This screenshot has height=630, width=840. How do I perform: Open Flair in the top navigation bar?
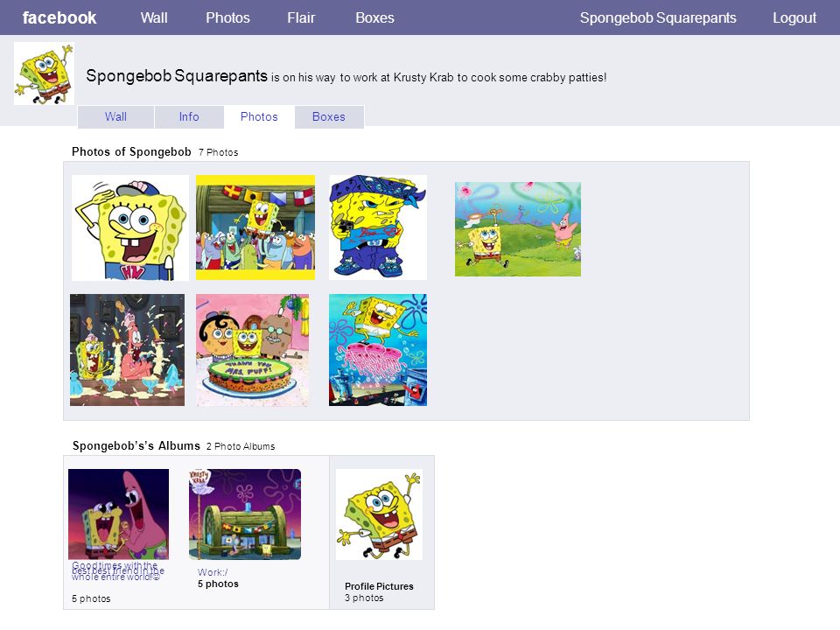[301, 17]
